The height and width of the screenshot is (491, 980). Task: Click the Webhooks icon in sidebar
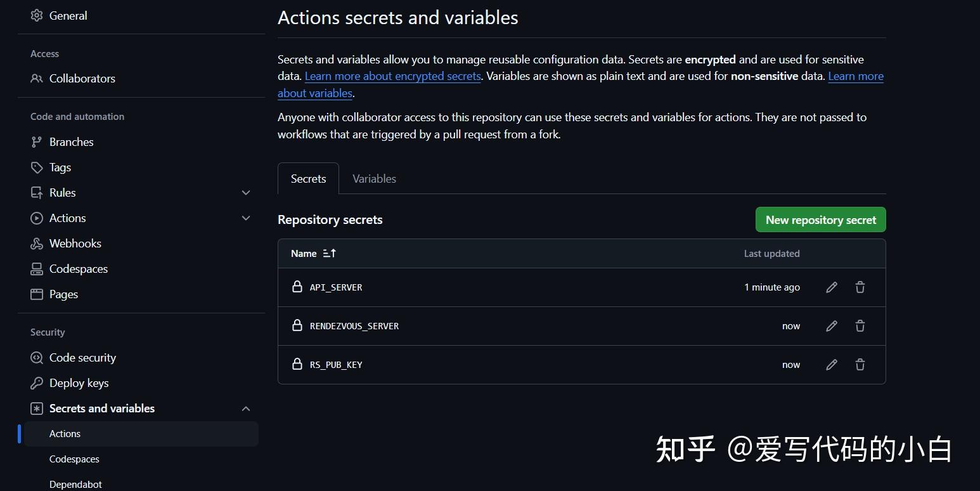pyautogui.click(x=36, y=243)
